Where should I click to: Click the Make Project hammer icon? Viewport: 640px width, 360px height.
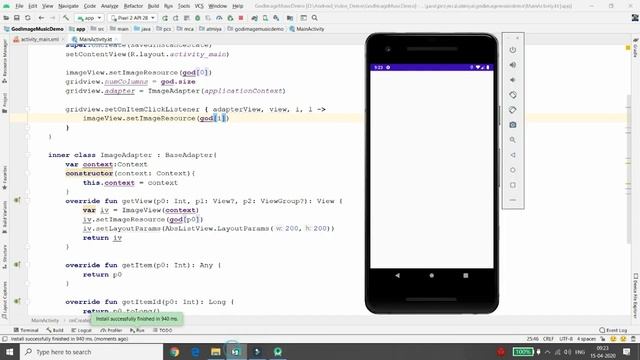coord(66,18)
